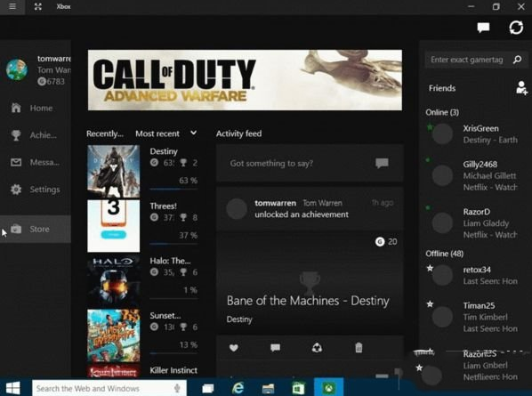Open the Windows Start button
This screenshot has width=532, height=396.
click(x=12, y=388)
